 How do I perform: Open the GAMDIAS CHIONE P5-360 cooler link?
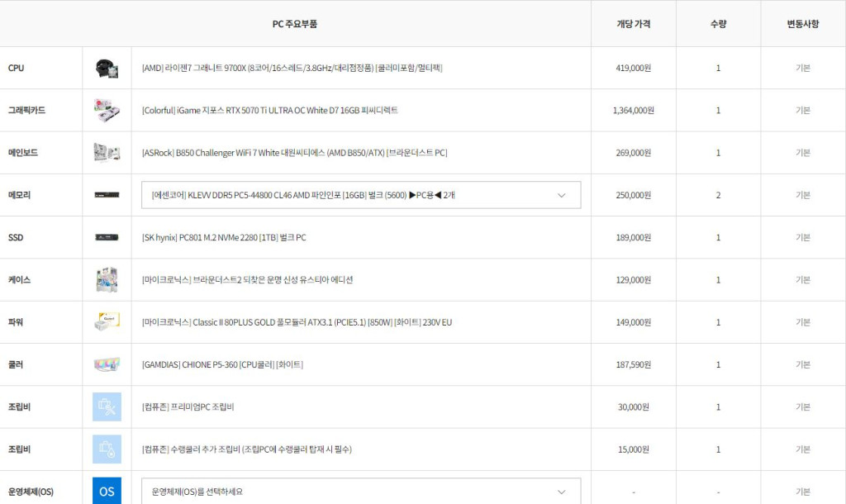tap(222, 364)
